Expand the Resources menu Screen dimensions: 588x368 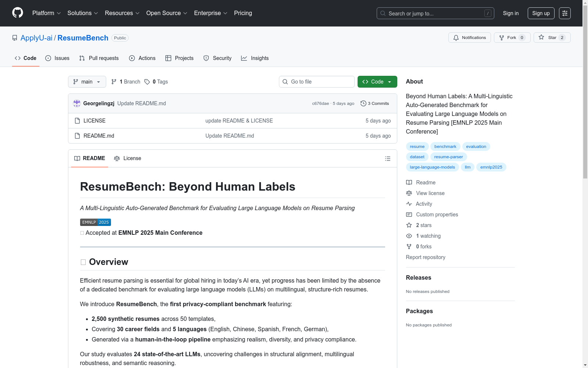click(122, 13)
